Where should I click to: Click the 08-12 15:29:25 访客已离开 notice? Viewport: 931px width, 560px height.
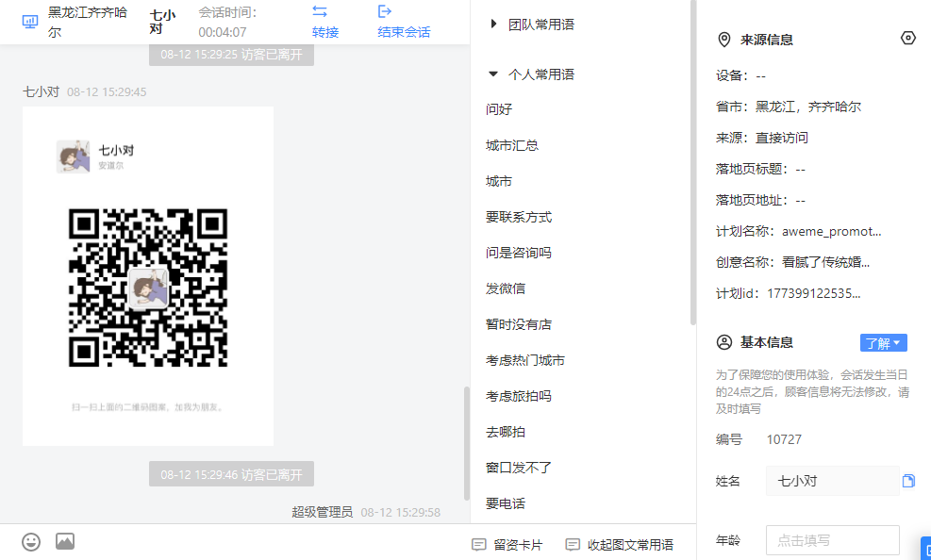point(231,55)
